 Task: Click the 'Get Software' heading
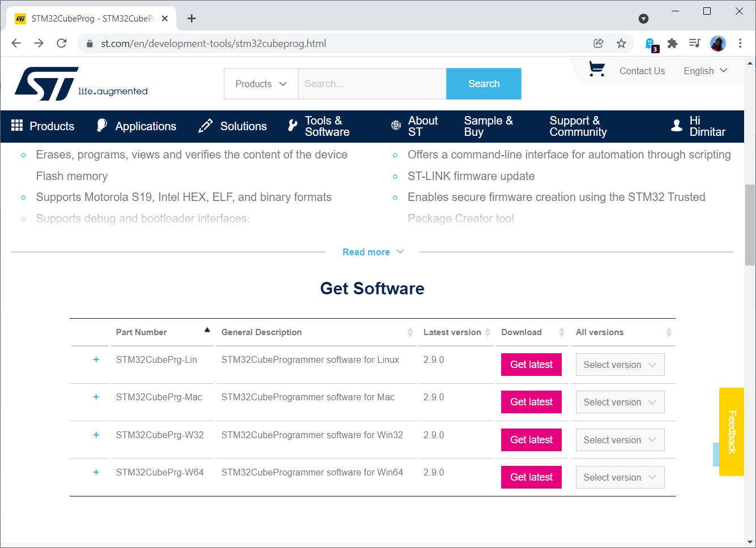[x=372, y=288]
